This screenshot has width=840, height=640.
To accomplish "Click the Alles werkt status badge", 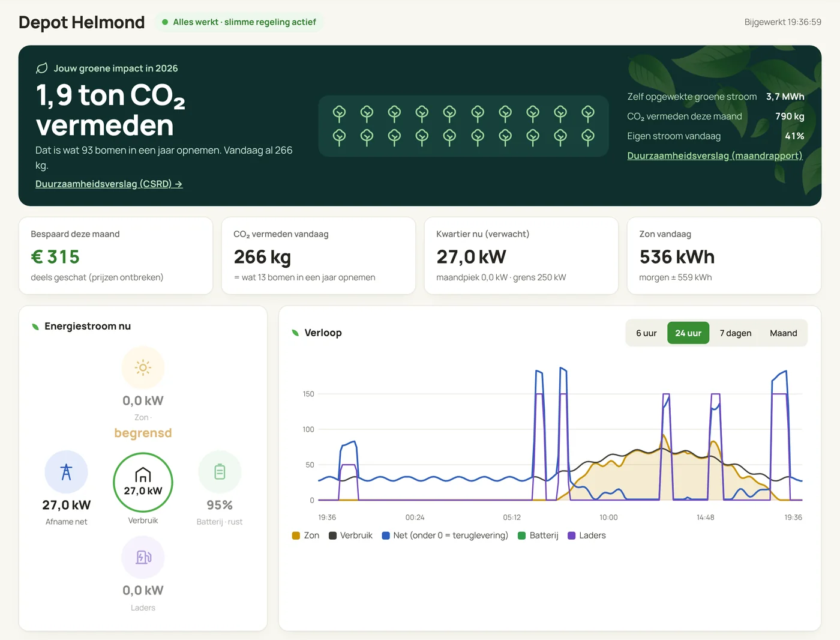I will [239, 22].
